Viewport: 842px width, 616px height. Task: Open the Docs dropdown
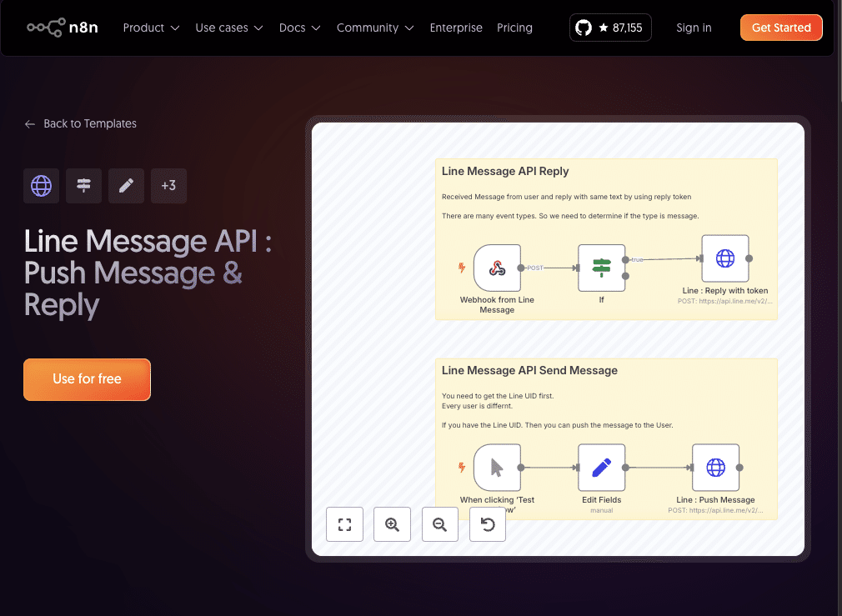298,28
